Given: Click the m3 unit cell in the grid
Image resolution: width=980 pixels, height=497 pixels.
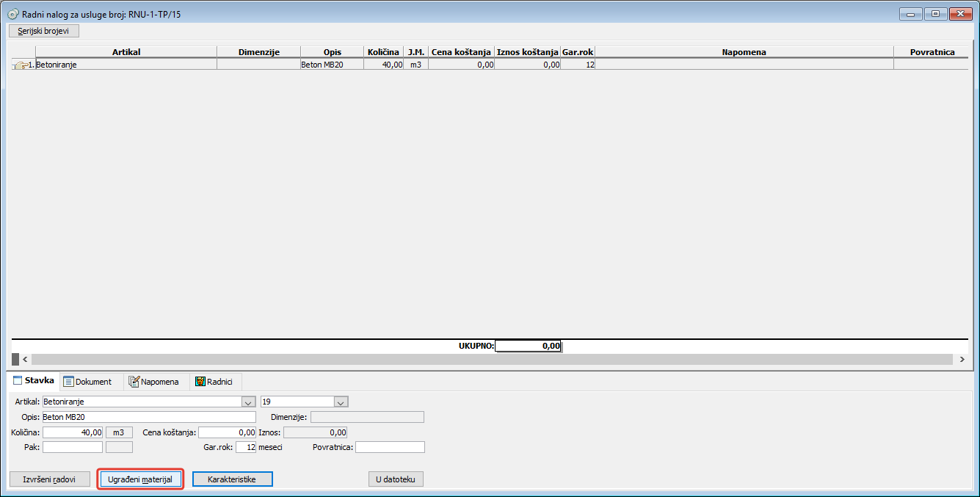Looking at the screenshot, I should point(415,65).
